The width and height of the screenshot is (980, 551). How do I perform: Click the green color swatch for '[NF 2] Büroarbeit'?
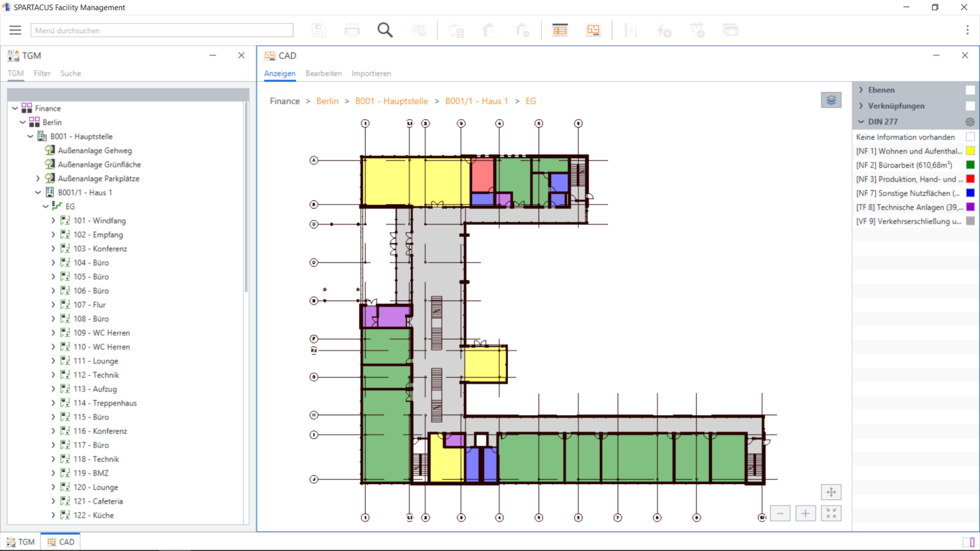(970, 165)
